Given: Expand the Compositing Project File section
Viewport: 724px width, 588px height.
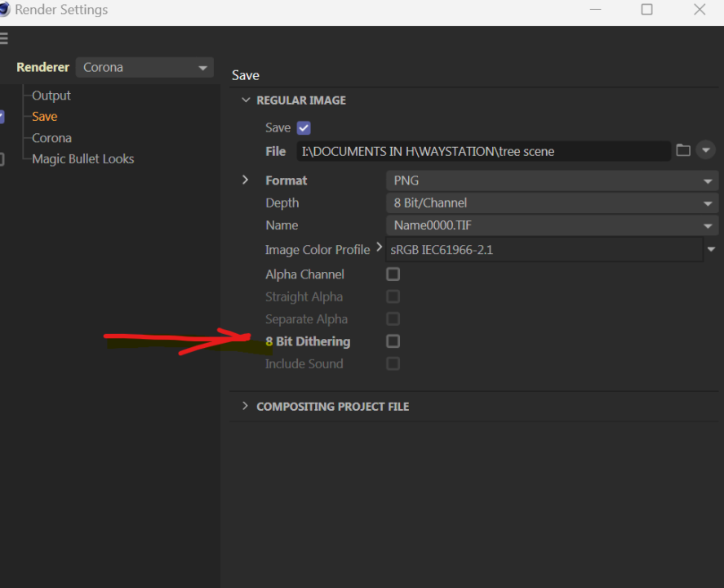Looking at the screenshot, I should (245, 406).
